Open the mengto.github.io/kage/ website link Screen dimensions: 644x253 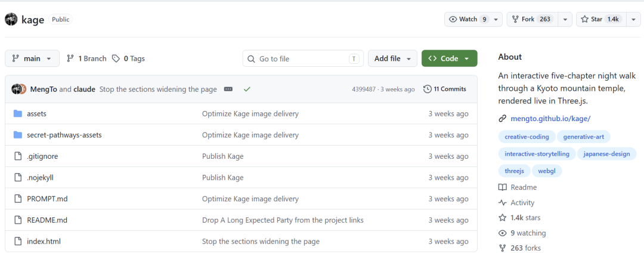pos(550,119)
